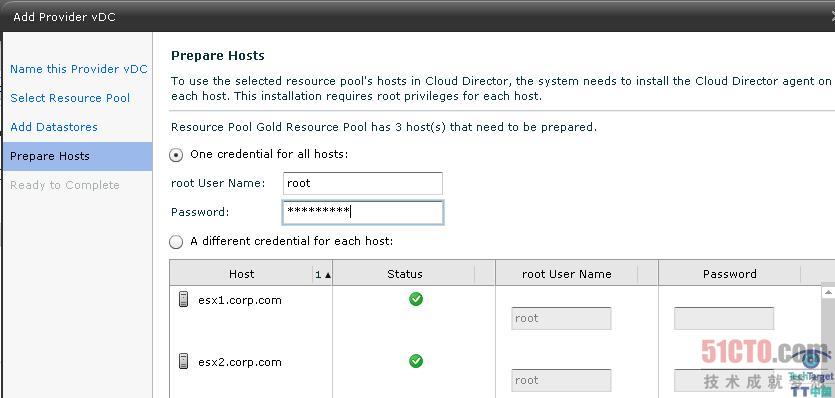835x398 pixels.
Task: Select the Prepare Hosts step
Action: point(78,156)
